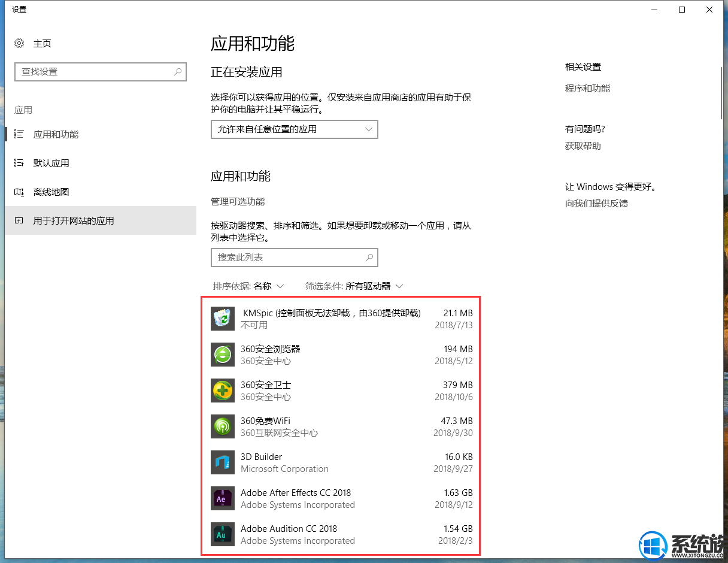Click the 21.1 MB size value

tap(458, 313)
